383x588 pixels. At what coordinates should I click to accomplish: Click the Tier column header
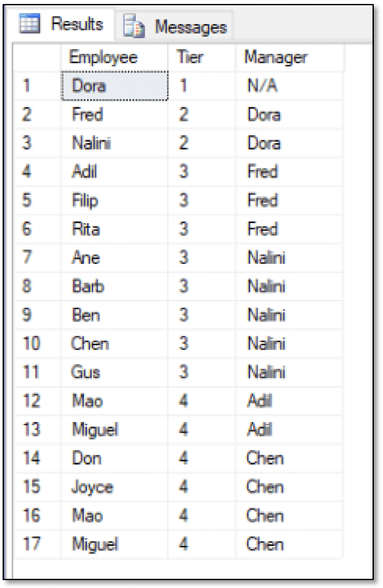(201, 57)
